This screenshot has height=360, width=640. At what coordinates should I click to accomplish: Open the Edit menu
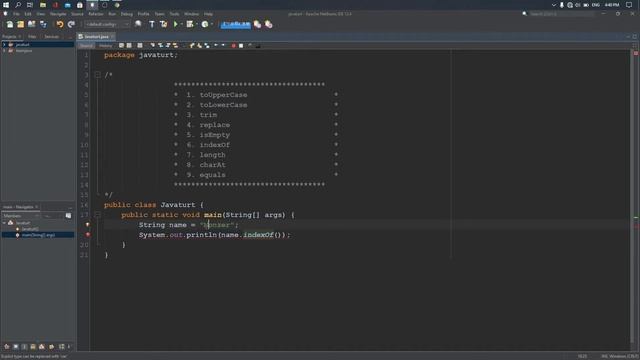(28, 14)
